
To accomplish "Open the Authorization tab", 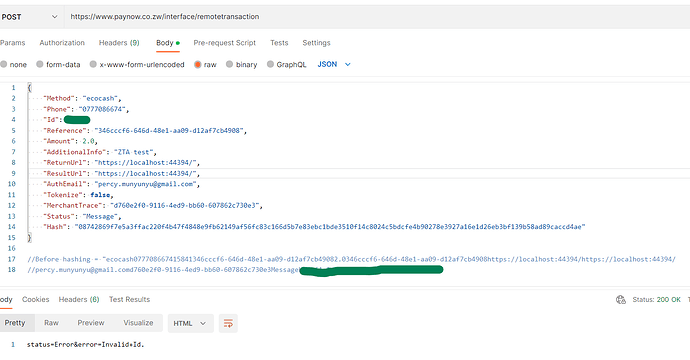I will click(62, 43).
